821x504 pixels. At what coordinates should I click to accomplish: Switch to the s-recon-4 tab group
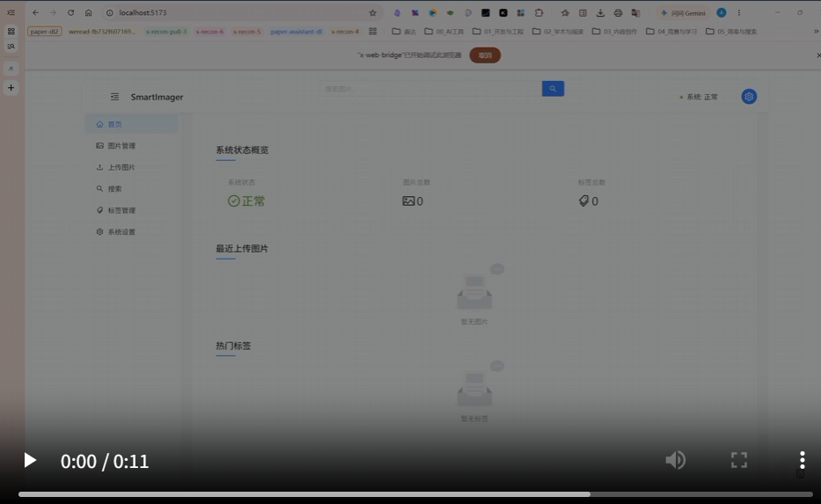345,32
